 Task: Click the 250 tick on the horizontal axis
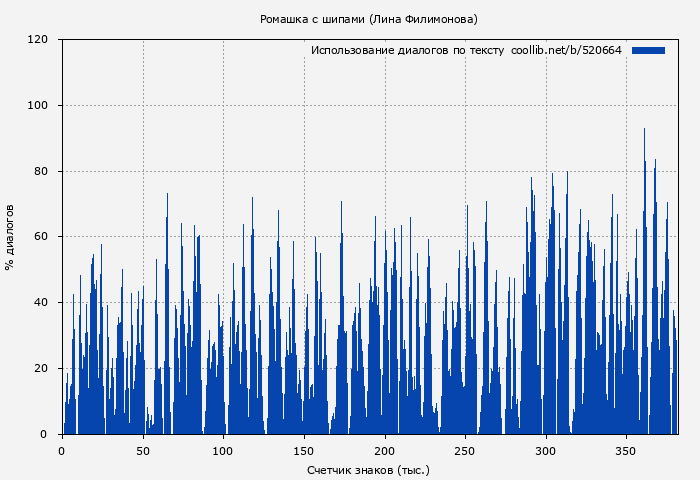(x=465, y=450)
